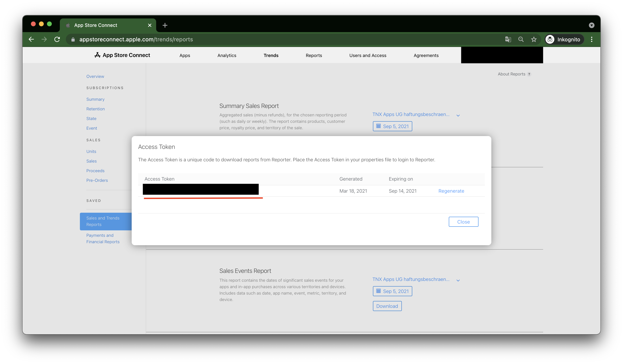Open Payments and Financial Reports
Image resolution: width=623 pixels, height=364 pixels.
(103, 238)
